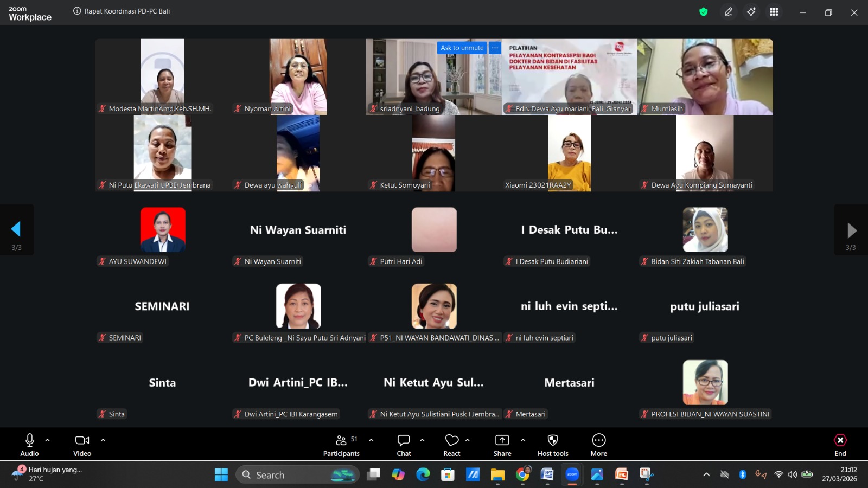Open the three-dot menu on sriadnyani_badung tile
Screen dimensions: 868x488
pyautogui.click(x=495, y=48)
